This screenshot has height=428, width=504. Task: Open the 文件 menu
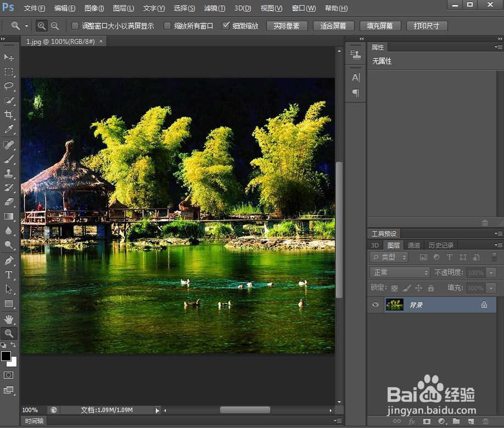coord(35,8)
